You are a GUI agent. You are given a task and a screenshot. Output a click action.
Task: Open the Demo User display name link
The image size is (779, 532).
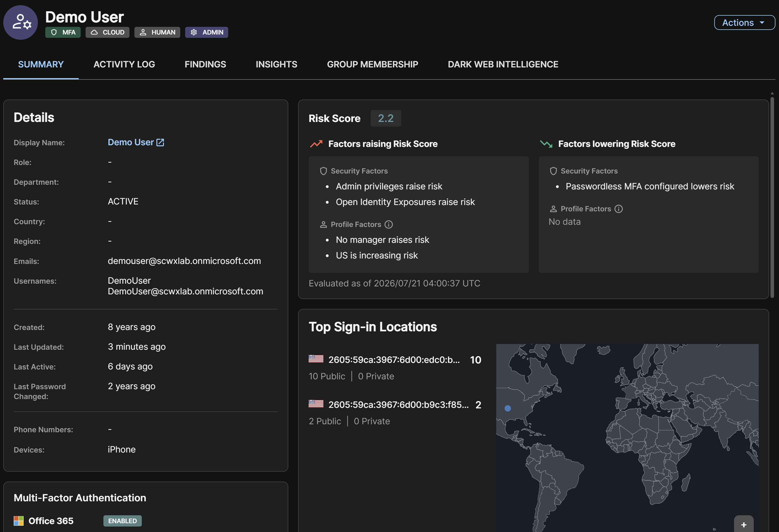point(131,142)
